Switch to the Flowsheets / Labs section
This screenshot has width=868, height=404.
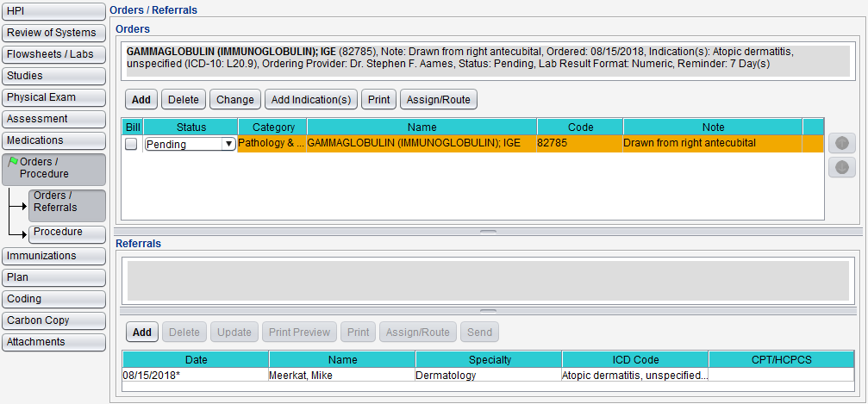click(53, 54)
